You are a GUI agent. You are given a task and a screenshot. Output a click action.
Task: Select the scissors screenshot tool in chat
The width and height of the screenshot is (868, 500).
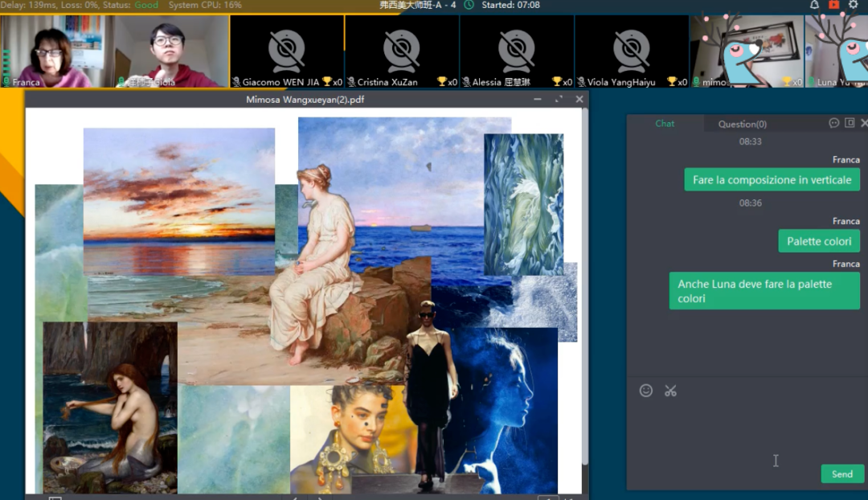[670, 391]
